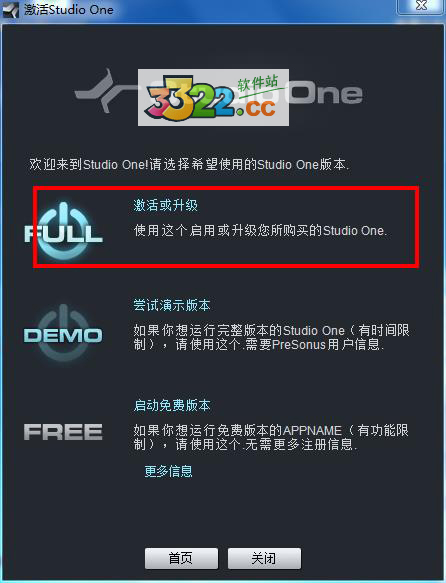This screenshot has width=446, height=583.
Task: Click the 关闭 button
Action: click(264, 558)
